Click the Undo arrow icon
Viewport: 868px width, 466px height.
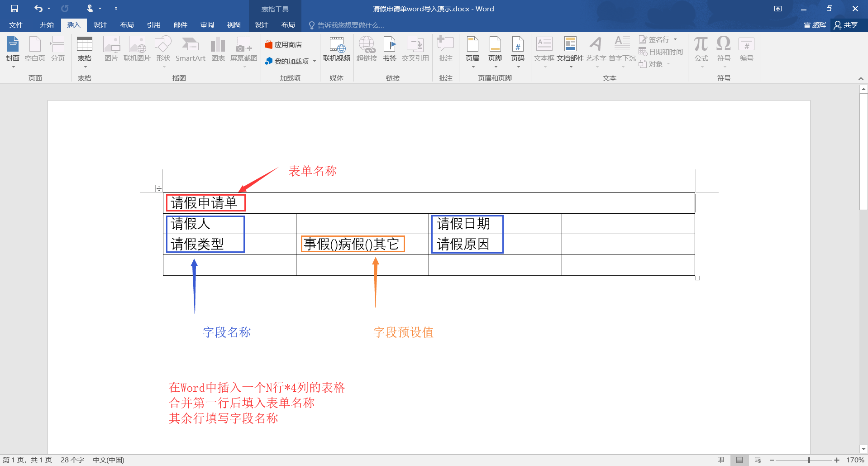click(x=38, y=9)
